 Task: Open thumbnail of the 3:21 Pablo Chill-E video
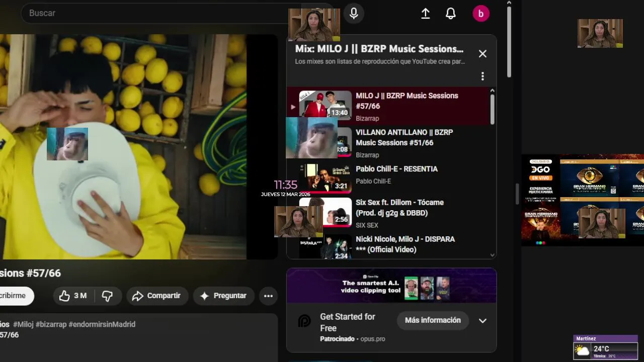click(326, 178)
